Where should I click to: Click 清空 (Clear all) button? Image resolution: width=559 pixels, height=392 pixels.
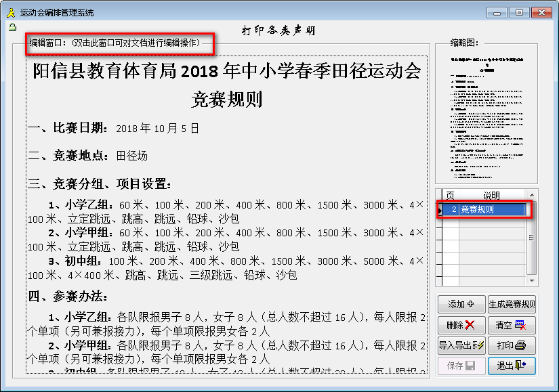tap(511, 325)
